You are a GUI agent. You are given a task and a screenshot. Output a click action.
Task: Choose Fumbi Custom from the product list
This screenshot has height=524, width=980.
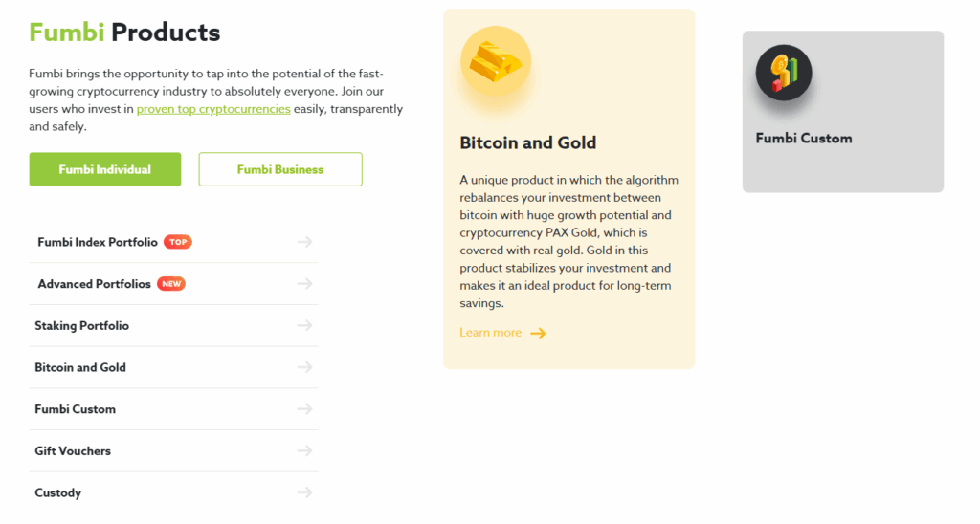(75, 409)
